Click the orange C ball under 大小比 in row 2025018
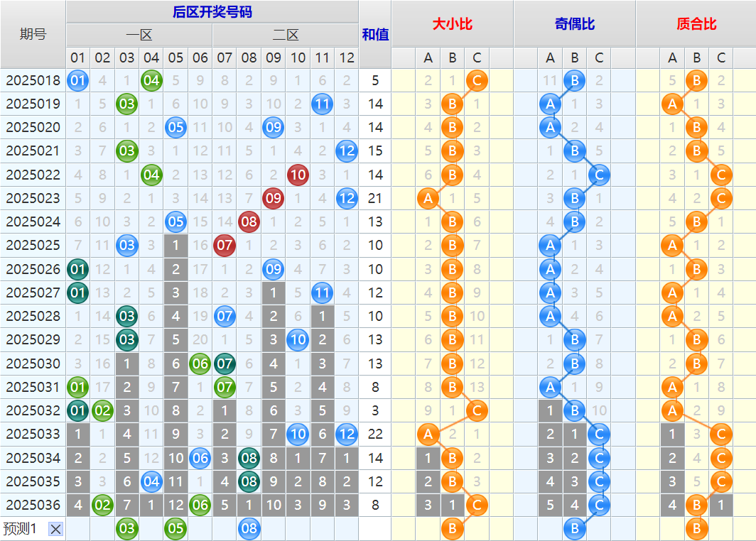Screen dimensions: 756x541 point(477,80)
